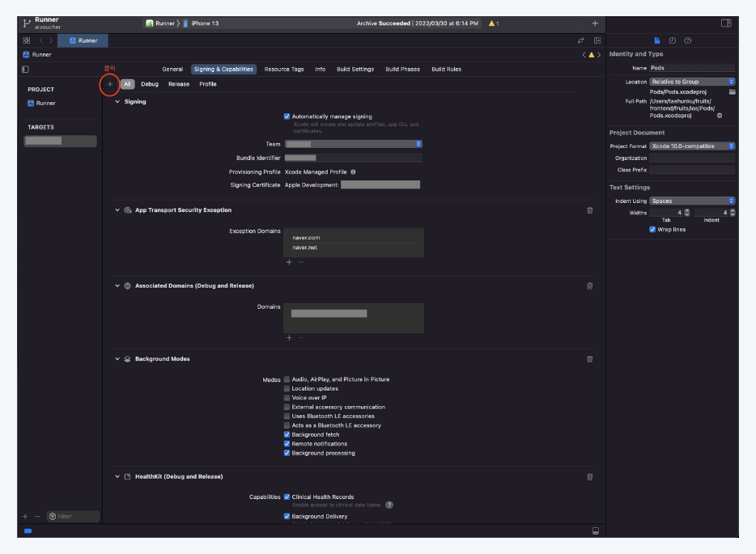
Task: Click the toolbar plus library button
Action: (595, 23)
